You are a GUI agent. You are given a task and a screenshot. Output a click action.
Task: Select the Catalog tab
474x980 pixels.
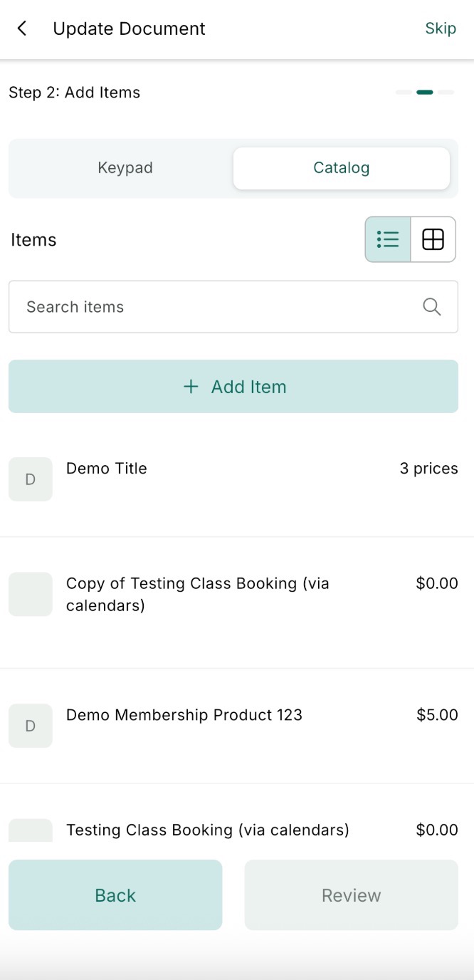coord(342,168)
